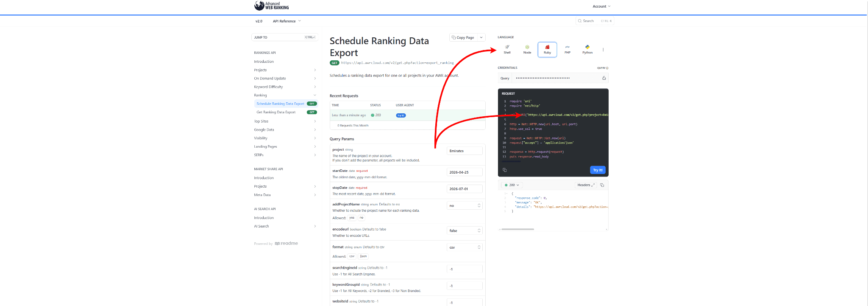The image size is (868, 306).
Task: Open the more languages three-dot menu
Action: coord(603,50)
